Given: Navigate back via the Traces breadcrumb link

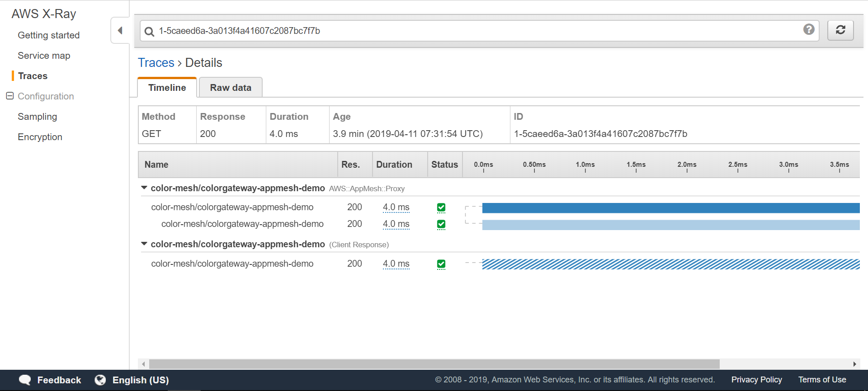Looking at the screenshot, I should point(156,63).
